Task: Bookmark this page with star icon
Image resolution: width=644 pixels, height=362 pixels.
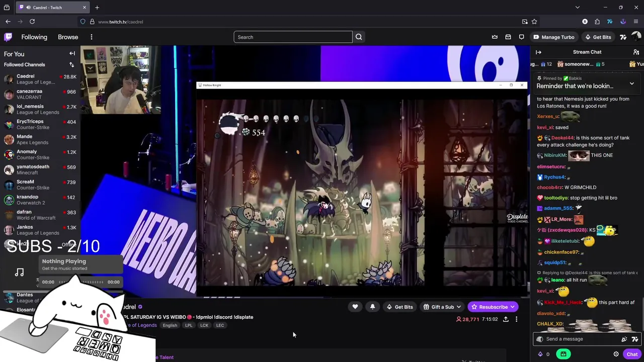Action: [x=534, y=22]
